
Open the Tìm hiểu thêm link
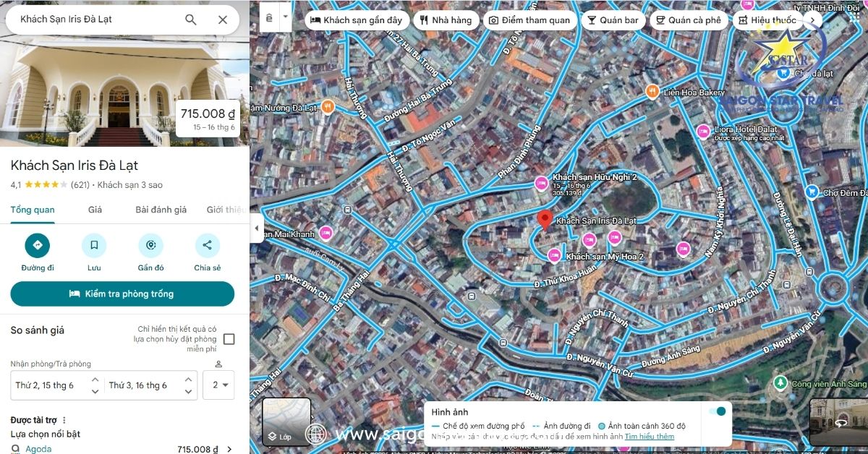coord(650,437)
